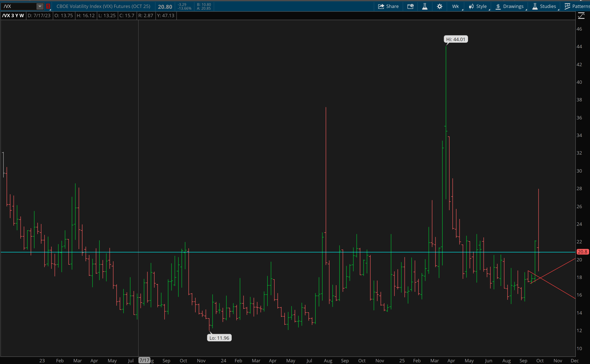
Task: Open the /VX symbol dropdown arrow
Action: coord(40,6)
